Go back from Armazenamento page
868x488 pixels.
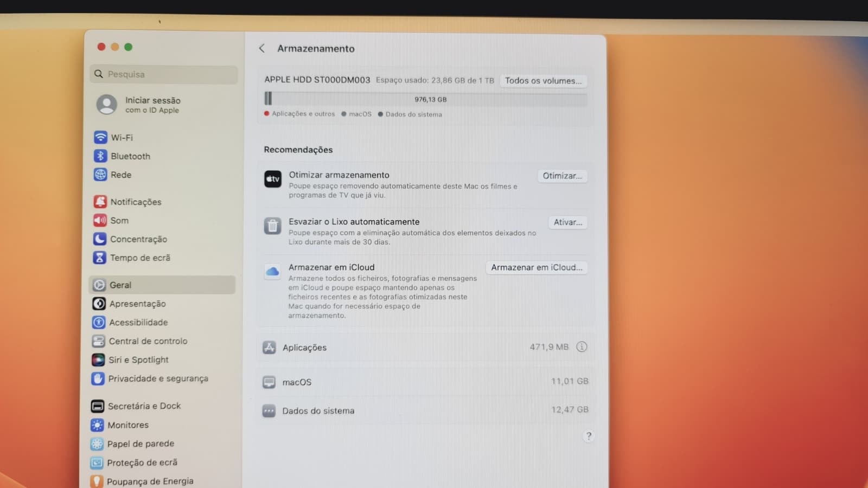click(262, 48)
